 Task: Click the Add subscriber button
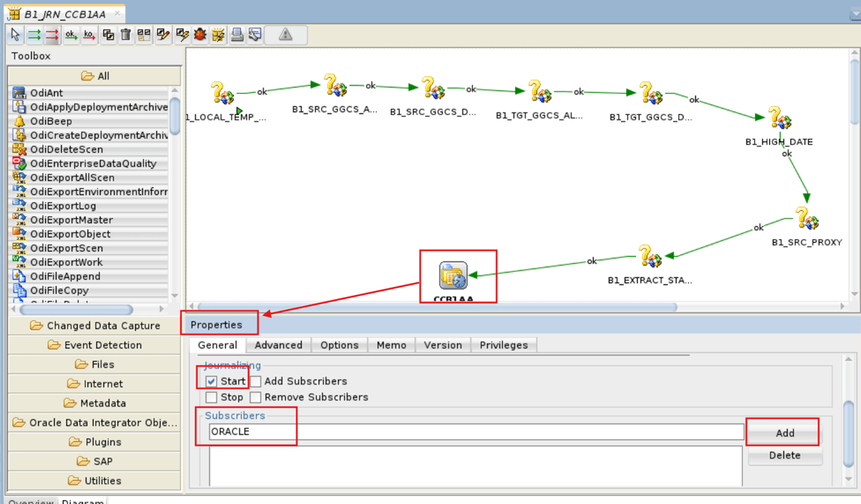tap(783, 432)
